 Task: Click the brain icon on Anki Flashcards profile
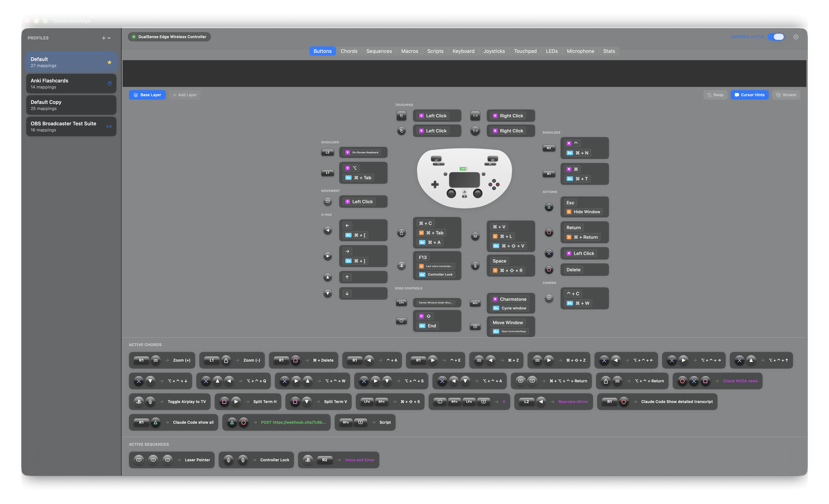click(109, 84)
